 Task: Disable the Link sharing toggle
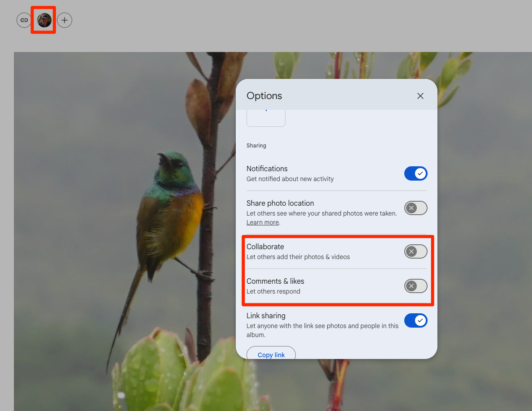click(x=415, y=320)
